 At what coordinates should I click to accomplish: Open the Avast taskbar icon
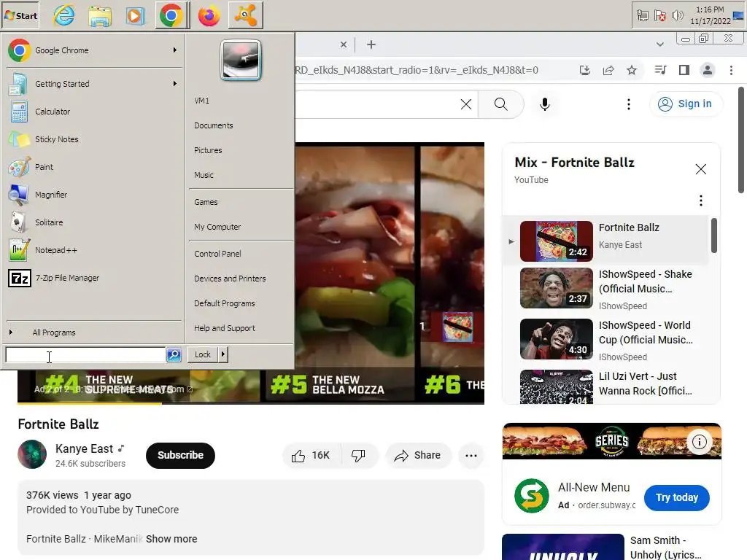click(245, 16)
